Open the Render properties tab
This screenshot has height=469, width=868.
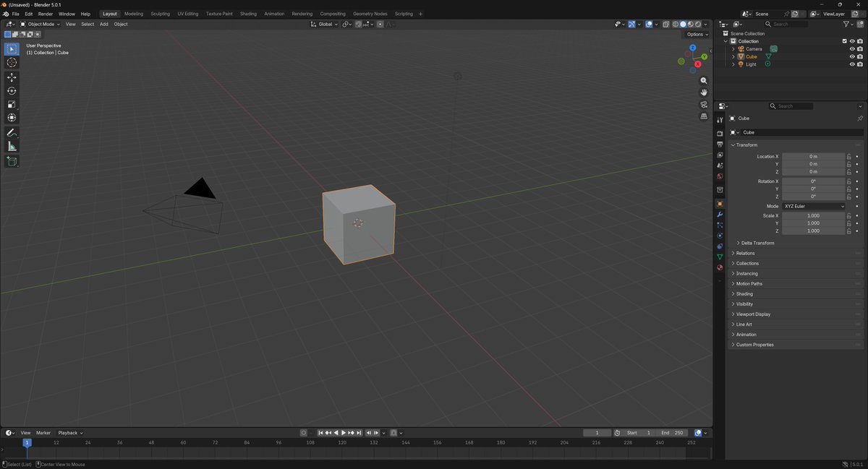click(720, 134)
